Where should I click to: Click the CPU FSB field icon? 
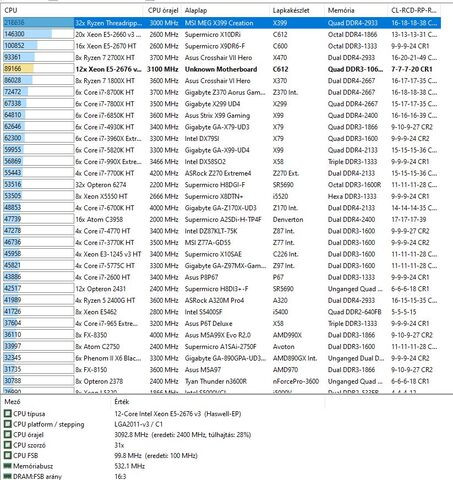[x=8, y=455]
